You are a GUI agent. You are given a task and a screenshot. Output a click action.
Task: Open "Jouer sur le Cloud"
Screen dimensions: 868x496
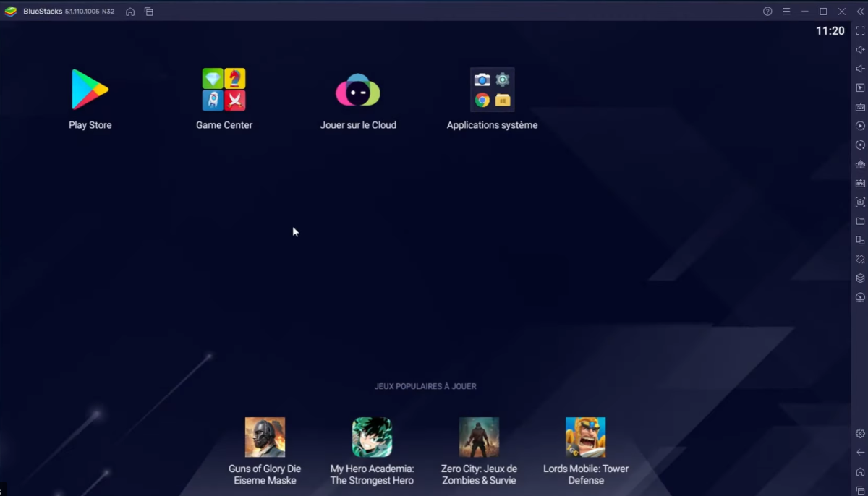coord(358,92)
